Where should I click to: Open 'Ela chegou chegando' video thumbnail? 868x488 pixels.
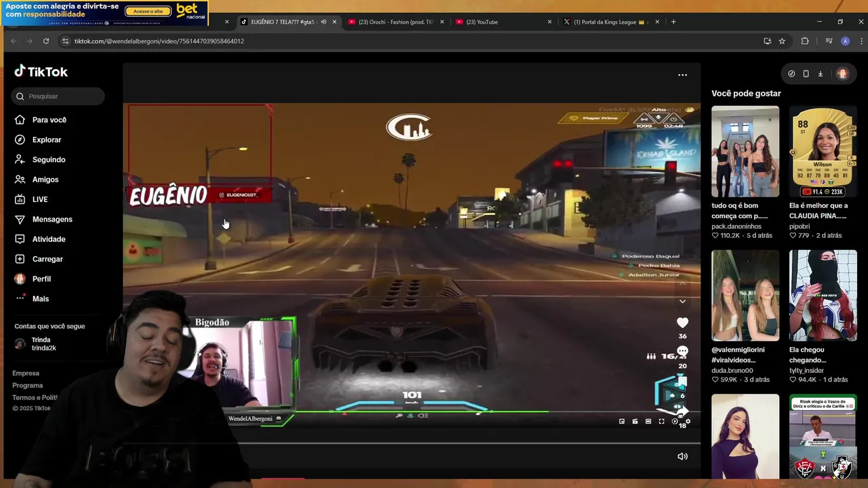pos(823,296)
